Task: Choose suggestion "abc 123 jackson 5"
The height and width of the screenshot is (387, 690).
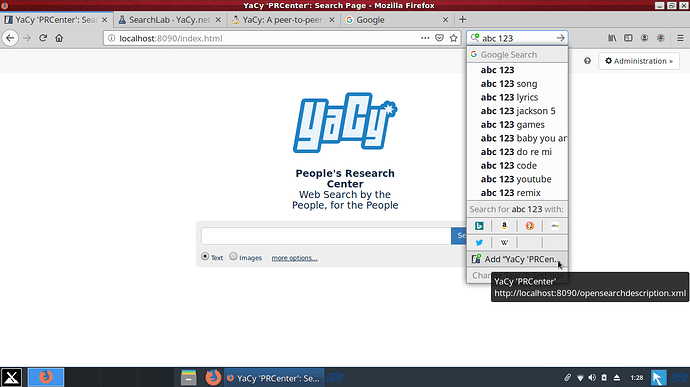Action: 517,111
